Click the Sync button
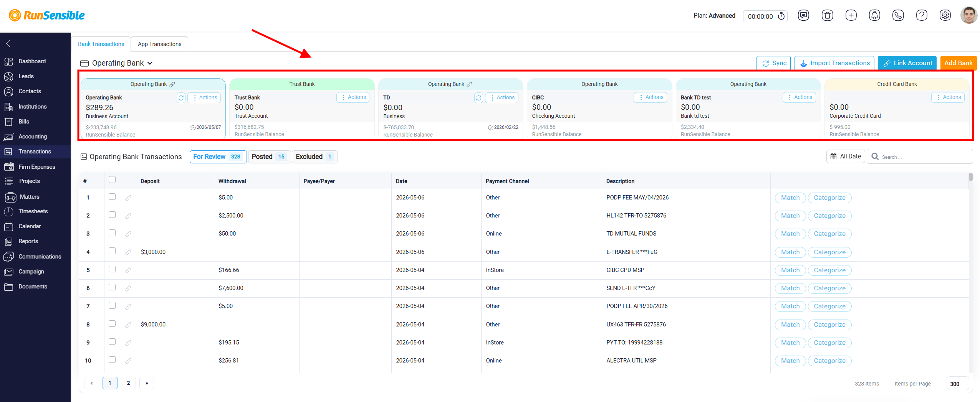Image resolution: width=980 pixels, height=402 pixels. coord(773,63)
